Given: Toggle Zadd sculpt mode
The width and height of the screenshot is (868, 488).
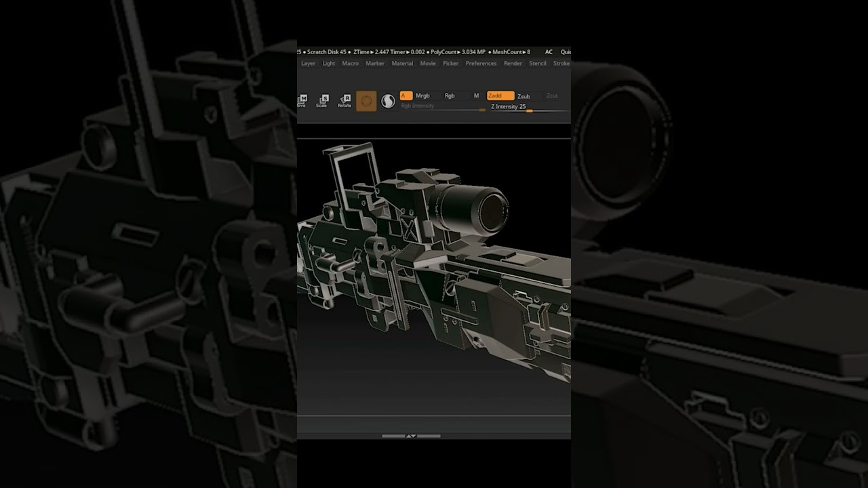Looking at the screenshot, I should [500, 96].
